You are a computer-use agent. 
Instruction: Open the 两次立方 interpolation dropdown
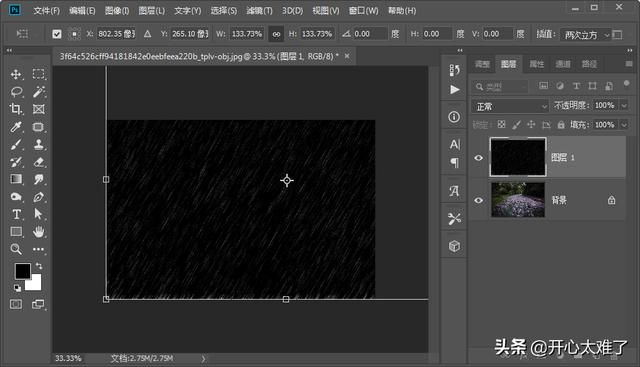585,35
